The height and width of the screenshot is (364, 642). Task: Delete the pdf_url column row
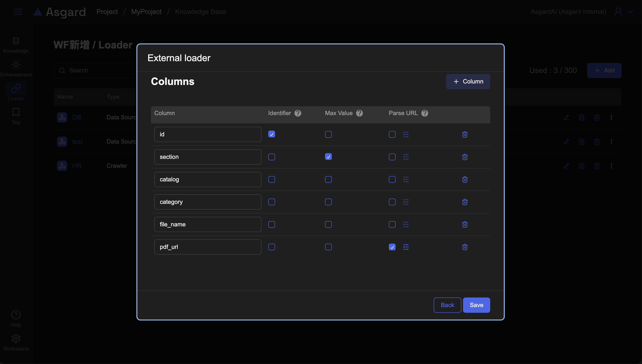pyautogui.click(x=465, y=247)
